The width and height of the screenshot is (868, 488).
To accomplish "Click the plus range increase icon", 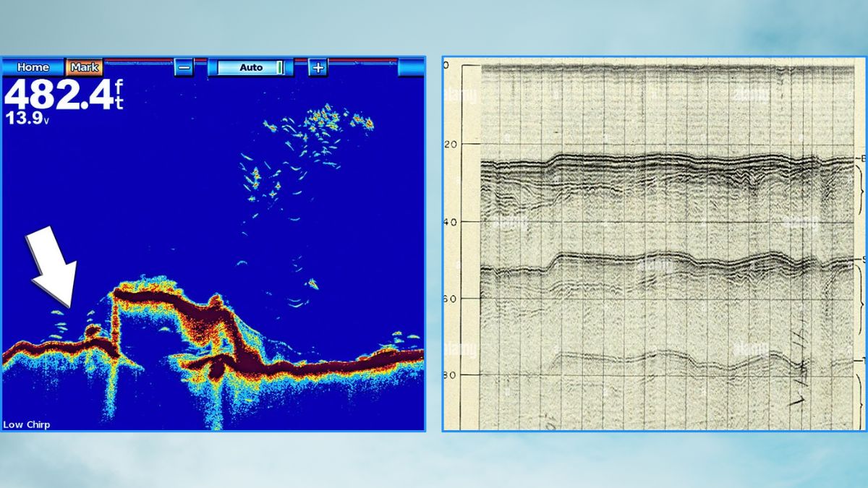I will point(318,67).
